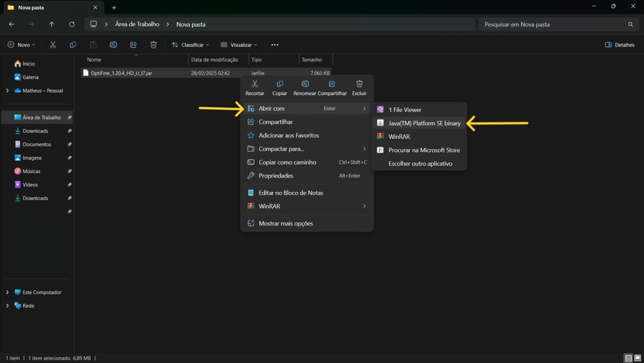644x363 pixels.
Task: Click Copiar icon in context menu
Action: (x=279, y=85)
